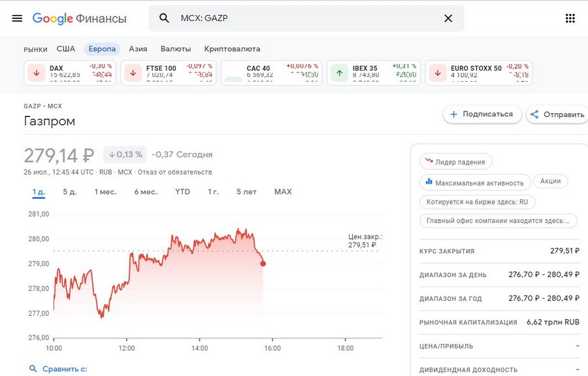
Task: Open the FTSE 100 index card
Action: [169, 73]
